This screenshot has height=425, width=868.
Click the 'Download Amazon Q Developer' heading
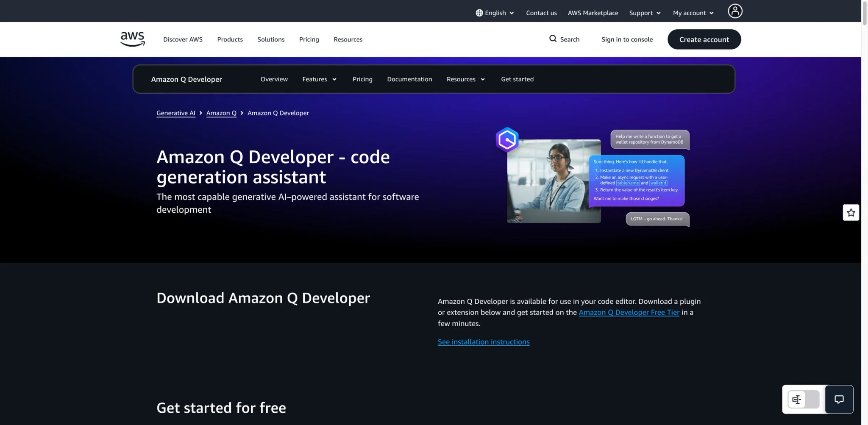pos(263,298)
